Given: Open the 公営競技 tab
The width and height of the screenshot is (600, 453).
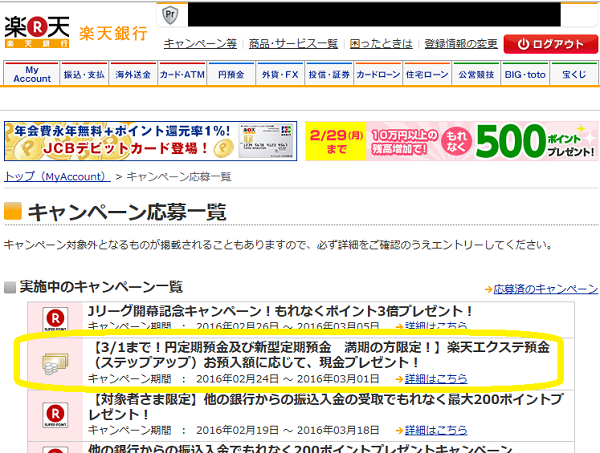Looking at the screenshot, I should pyautogui.click(x=476, y=74).
